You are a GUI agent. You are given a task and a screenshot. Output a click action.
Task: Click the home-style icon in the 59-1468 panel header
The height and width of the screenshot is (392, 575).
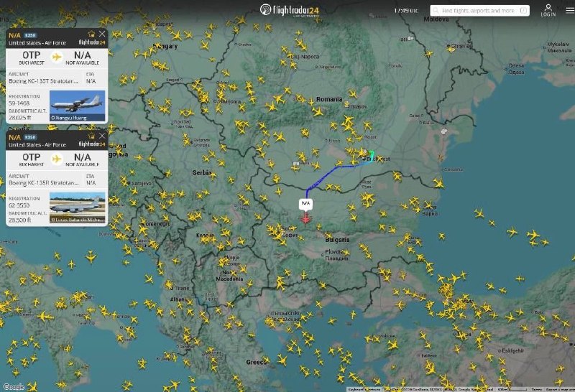click(91, 34)
